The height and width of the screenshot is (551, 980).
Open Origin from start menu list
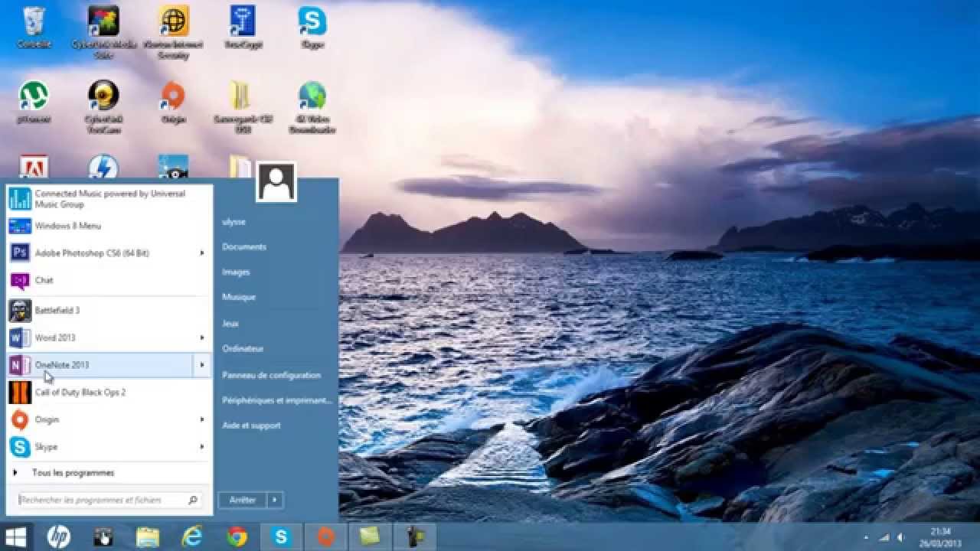(109, 419)
